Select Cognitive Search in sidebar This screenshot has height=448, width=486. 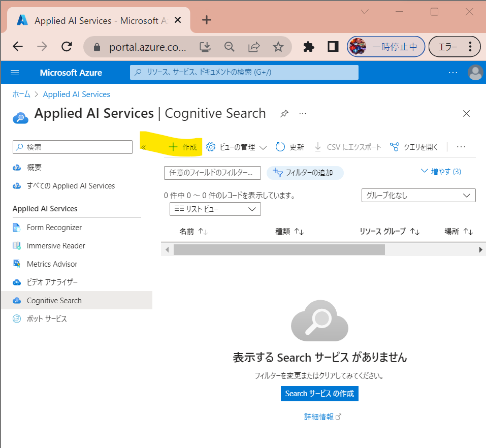[77, 300]
